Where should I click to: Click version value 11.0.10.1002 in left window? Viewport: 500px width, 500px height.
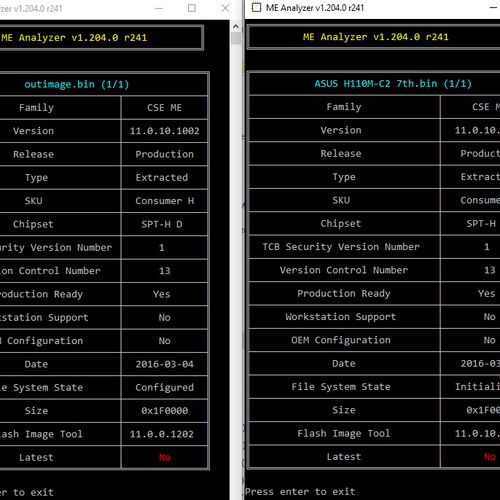[164, 131]
